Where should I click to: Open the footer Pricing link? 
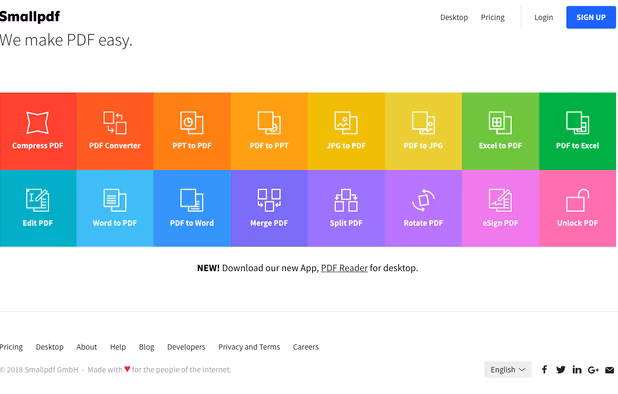coord(11,347)
